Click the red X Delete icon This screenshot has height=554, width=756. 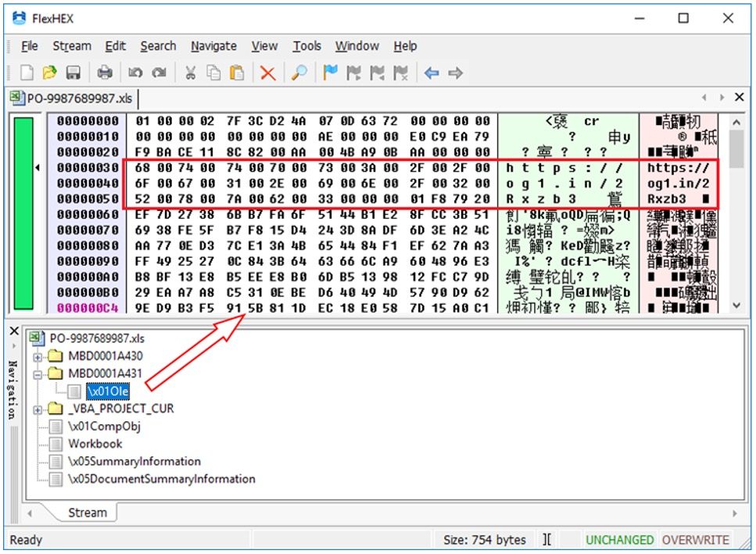(x=268, y=73)
